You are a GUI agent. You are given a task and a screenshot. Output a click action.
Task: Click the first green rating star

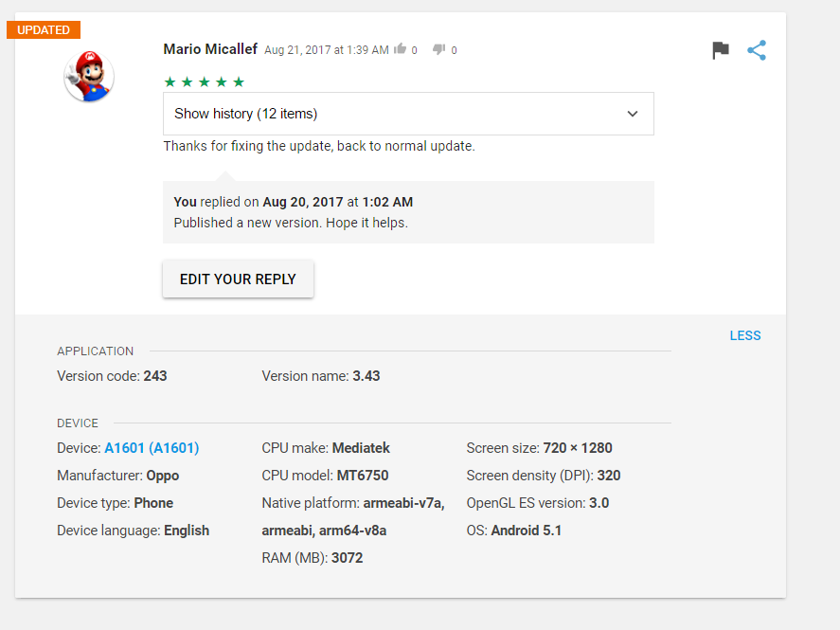(170, 82)
